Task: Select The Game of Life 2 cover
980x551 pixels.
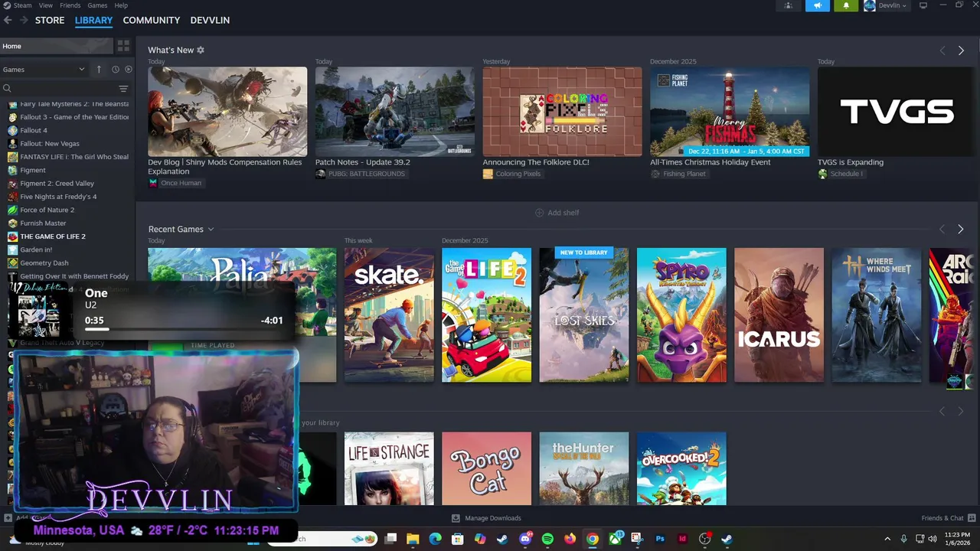Action: click(486, 315)
